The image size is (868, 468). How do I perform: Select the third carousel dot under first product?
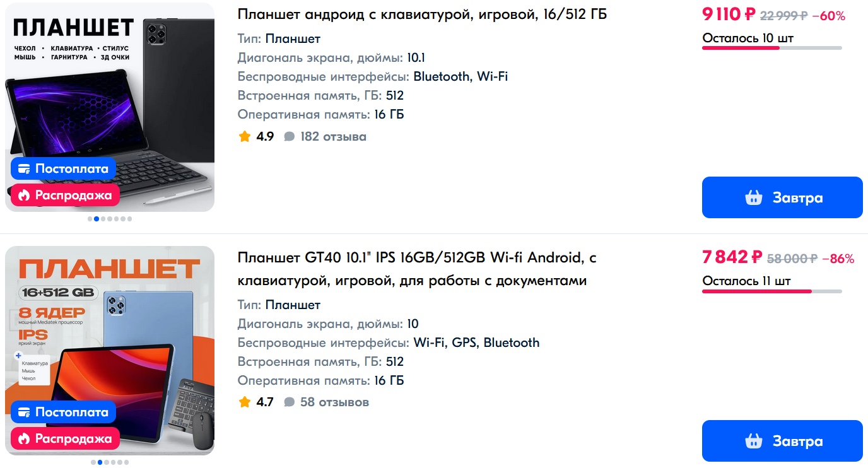point(104,219)
